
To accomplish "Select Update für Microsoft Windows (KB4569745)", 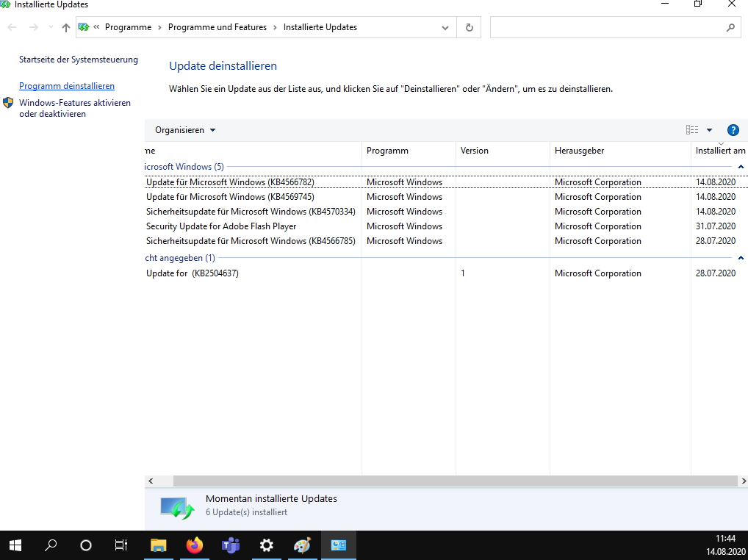I will click(x=231, y=197).
